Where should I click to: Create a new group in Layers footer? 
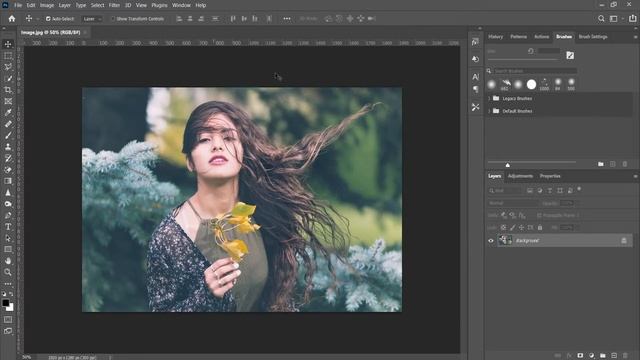[x=603, y=356]
